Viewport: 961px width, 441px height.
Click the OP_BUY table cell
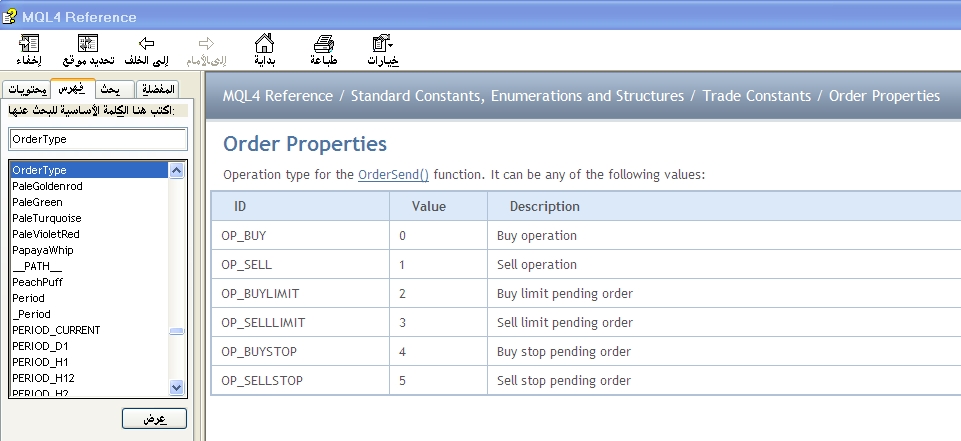(300, 235)
